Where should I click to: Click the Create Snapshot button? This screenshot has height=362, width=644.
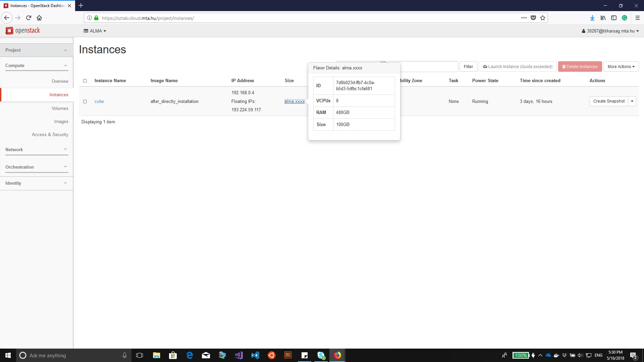[608, 101]
